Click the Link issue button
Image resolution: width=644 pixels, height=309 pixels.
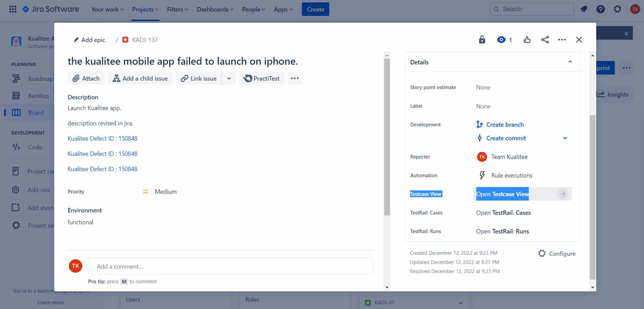pyautogui.click(x=199, y=78)
